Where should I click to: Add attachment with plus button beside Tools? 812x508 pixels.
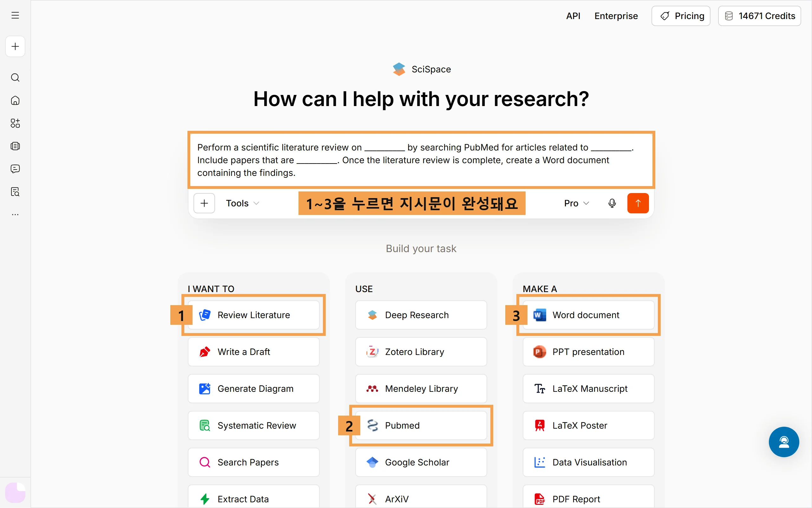(x=204, y=203)
